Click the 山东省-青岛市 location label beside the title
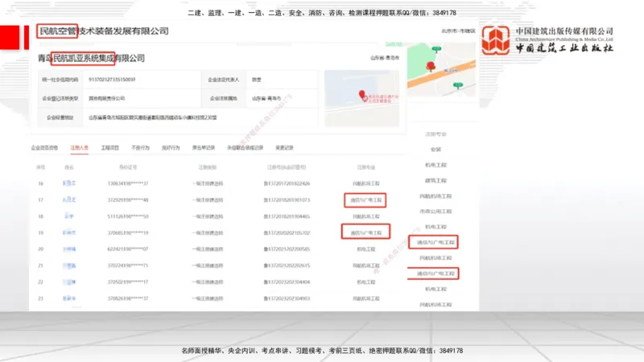Viewport: 644px width, 362px height. click(385, 58)
